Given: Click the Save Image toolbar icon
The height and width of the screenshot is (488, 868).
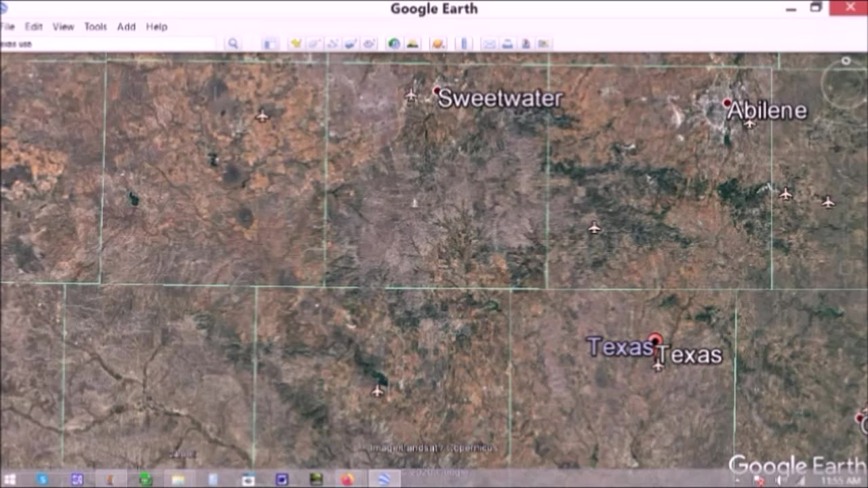Looking at the screenshot, I should pyautogui.click(x=526, y=44).
